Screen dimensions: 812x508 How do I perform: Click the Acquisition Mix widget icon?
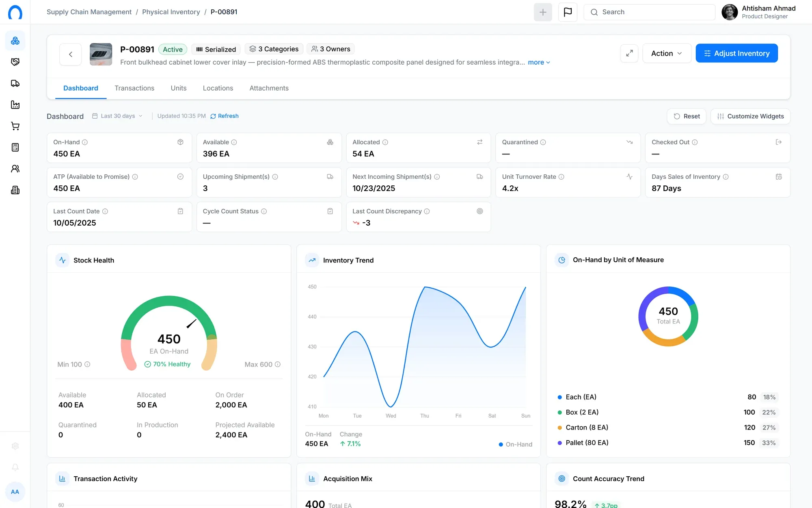click(x=312, y=479)
